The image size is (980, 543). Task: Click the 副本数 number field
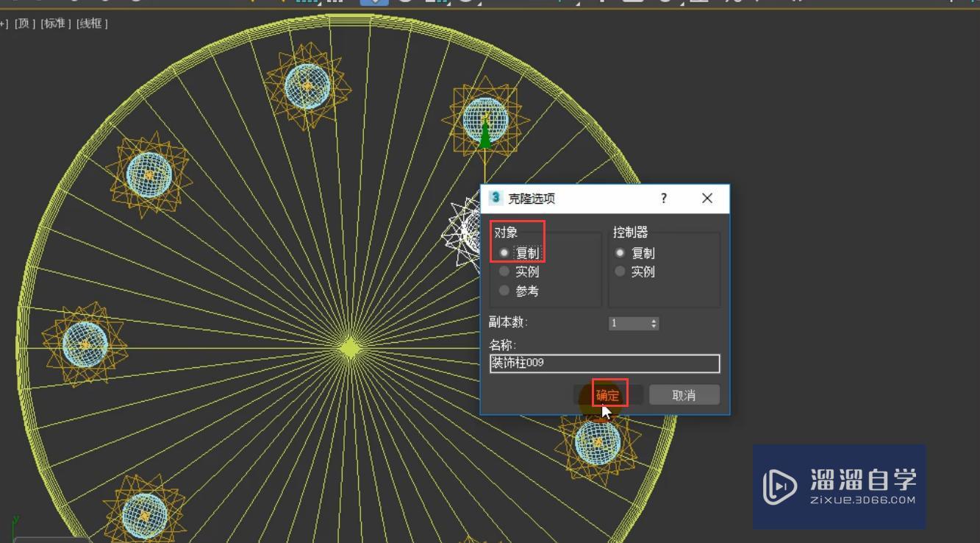click(629, 323)
